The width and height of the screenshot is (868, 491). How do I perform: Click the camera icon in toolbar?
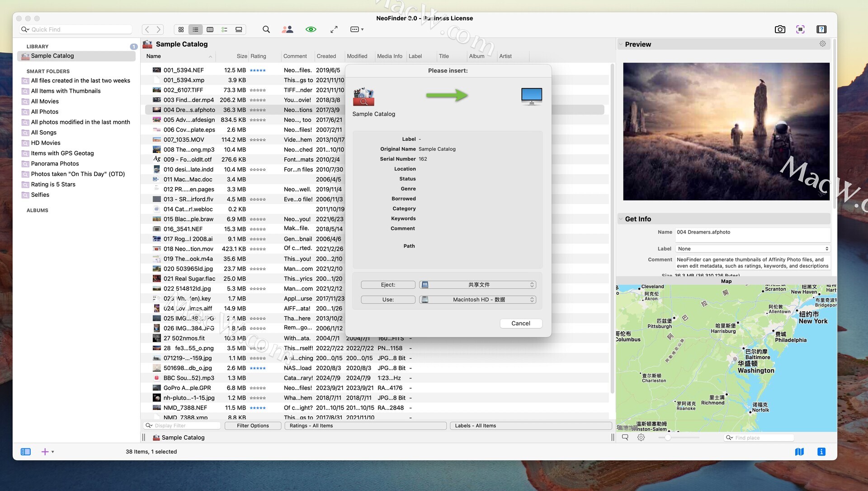pyautogui.click(x=780, y=29)
